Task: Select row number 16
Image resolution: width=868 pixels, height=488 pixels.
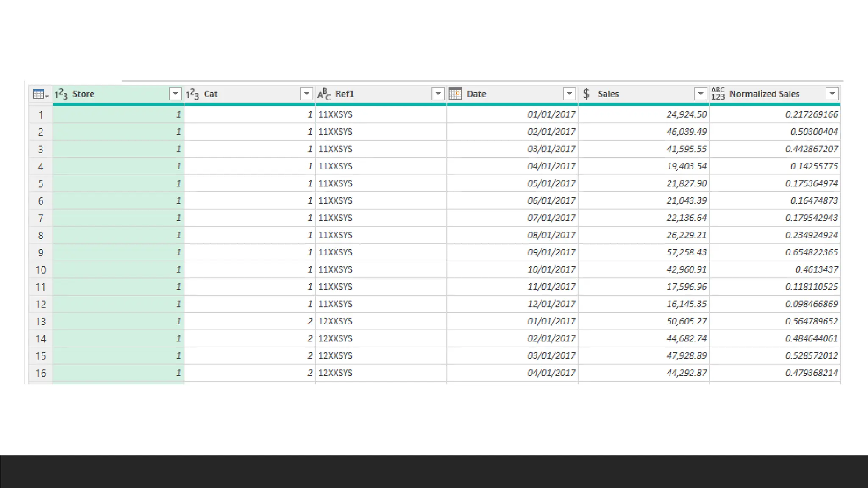Action: click(x=41, y=373)
